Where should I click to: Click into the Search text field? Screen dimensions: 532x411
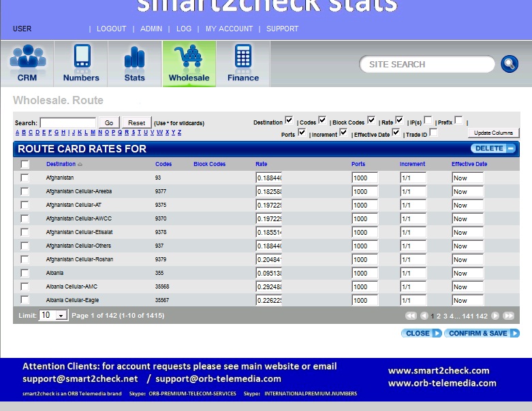(x=68, y=122)
